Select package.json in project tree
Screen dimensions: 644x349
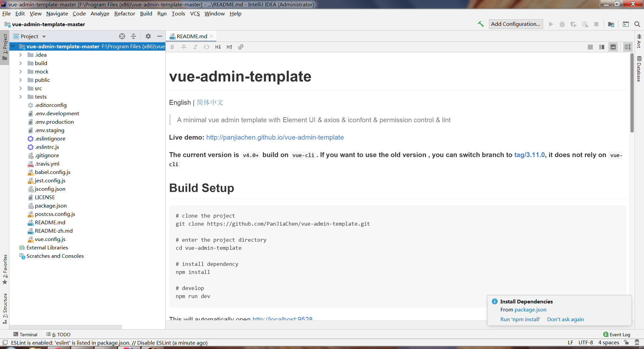51,206
